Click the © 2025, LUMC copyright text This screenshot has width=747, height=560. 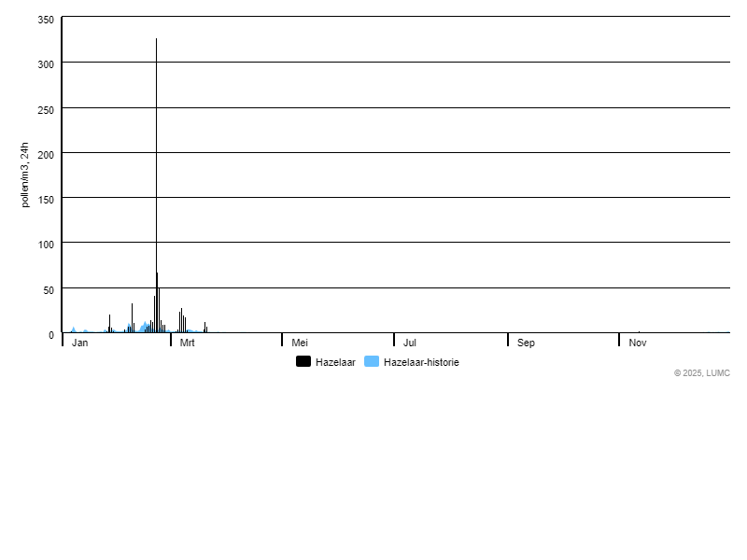(x=701, y=373)
